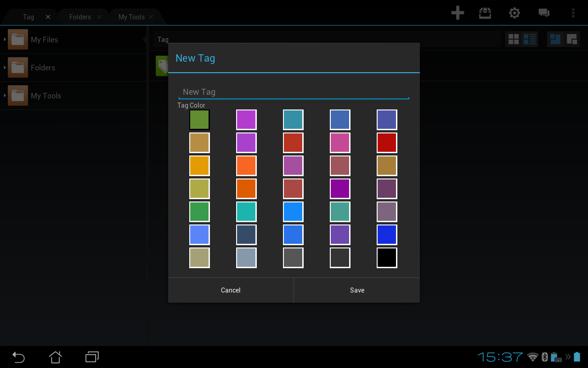This screenshot has height=368, width=588.
Task: Tap the chat feedback icon
Action: coord(544,13)
